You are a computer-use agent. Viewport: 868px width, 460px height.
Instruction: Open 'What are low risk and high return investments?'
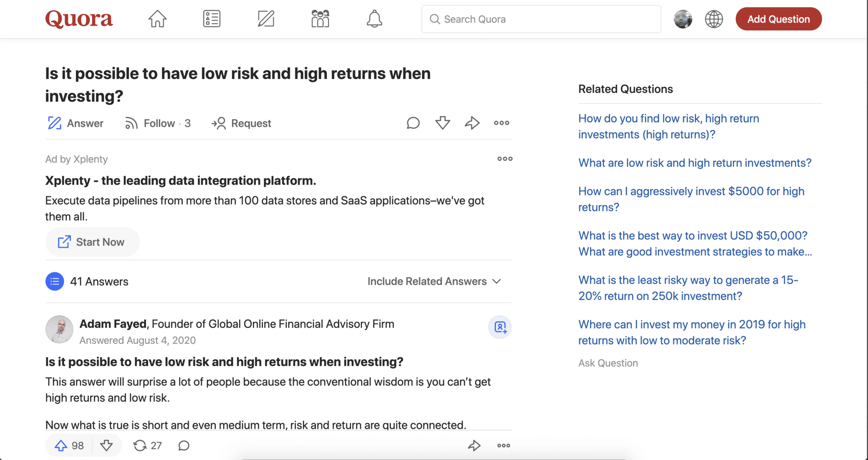695,163
